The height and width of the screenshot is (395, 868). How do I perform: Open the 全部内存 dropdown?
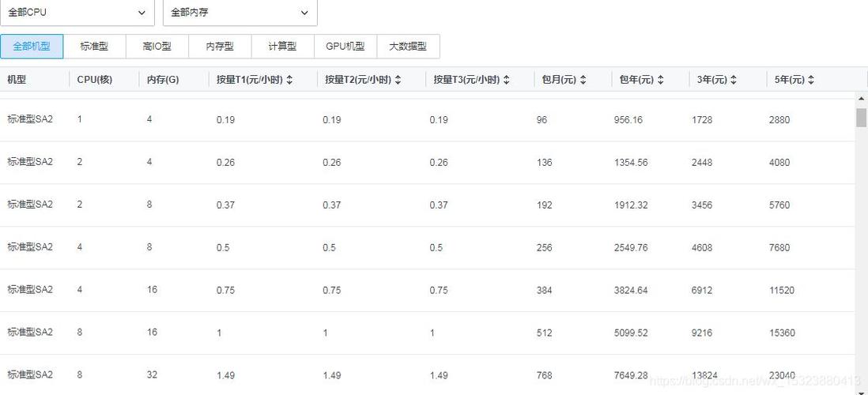240,12
